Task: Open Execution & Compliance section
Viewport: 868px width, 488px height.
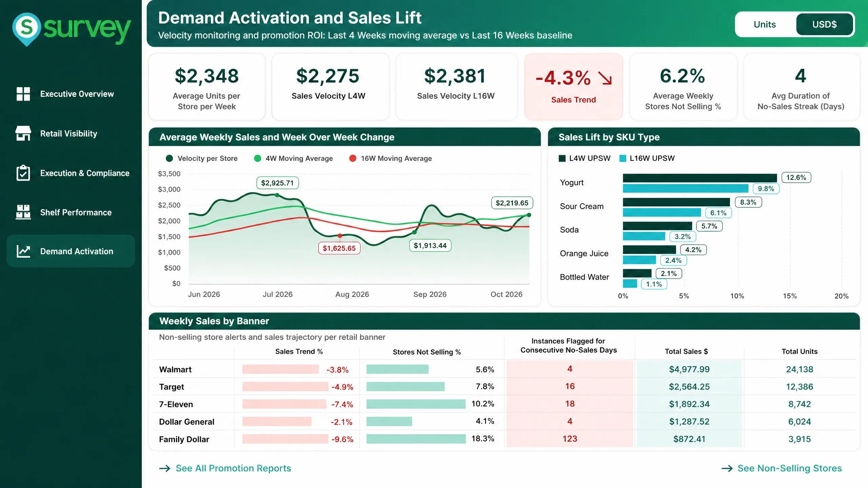Action: pos(71,173)
